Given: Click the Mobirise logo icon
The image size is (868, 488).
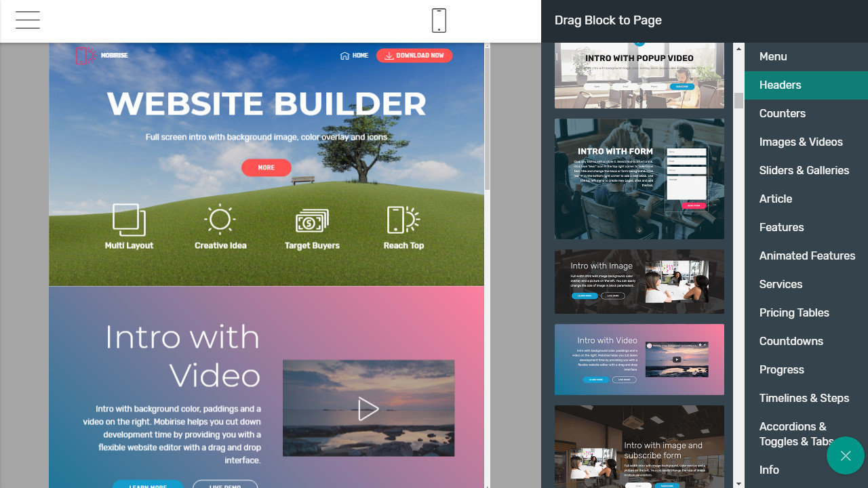Looking at the screenshot, I should 85,56.
